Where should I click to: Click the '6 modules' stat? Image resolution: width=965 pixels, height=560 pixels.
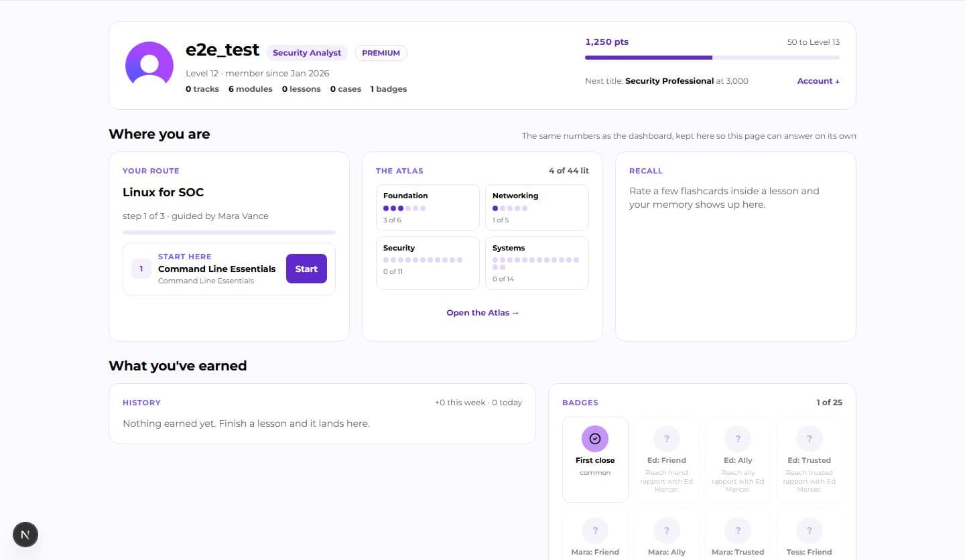pos(251,89)
